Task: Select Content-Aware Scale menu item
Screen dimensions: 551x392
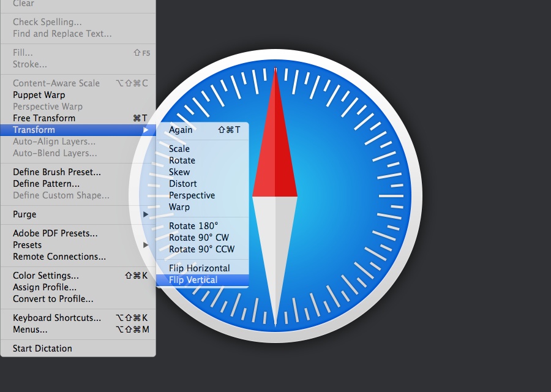Action: 78,83
